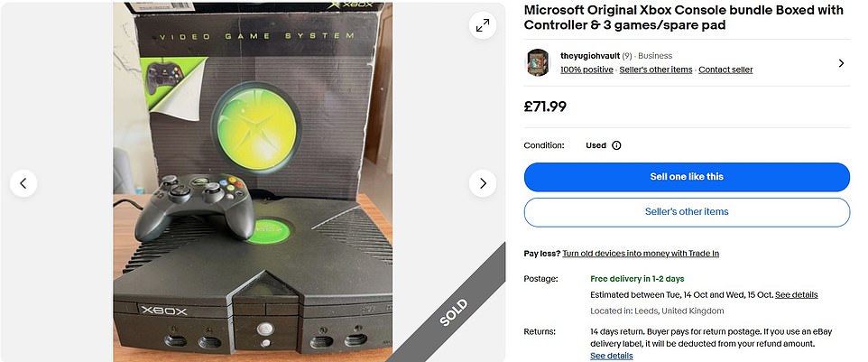Open the Condition info icon

616,145
